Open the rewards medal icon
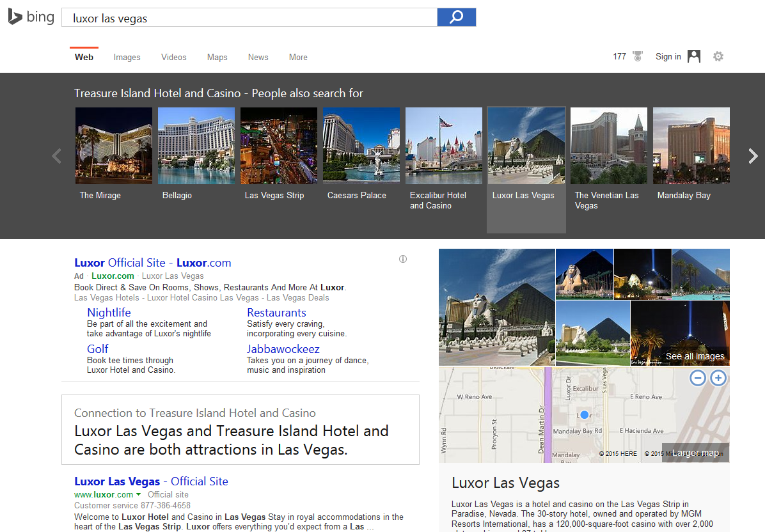Viewport: 765px width, 532px height. pyautogui.click(x=638, y=56)
